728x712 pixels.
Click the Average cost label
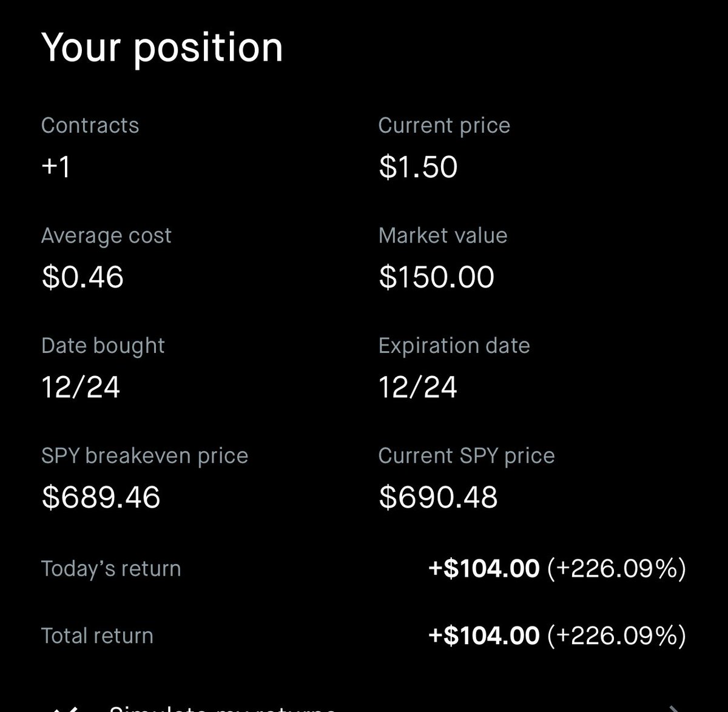pyautogui.click(x=106, y=236)
